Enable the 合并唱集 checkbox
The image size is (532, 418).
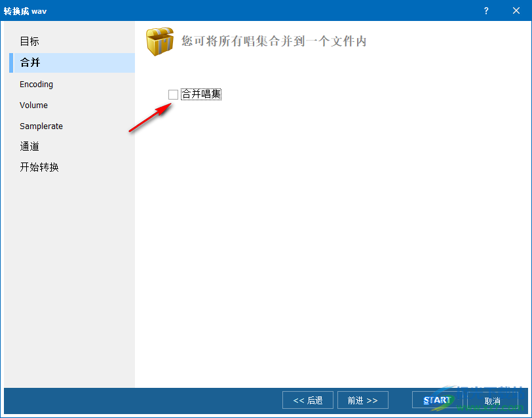(173, 94)
